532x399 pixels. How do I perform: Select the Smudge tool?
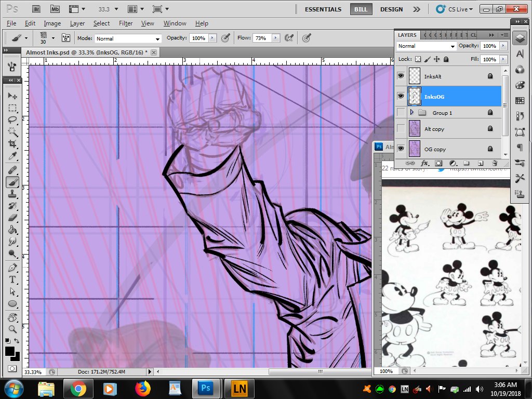[x=12, y=242]
